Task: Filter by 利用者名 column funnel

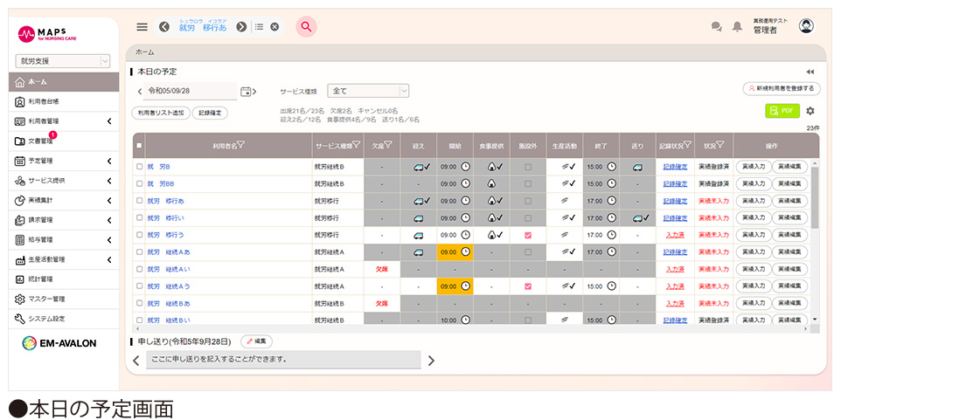Action: 240,146
